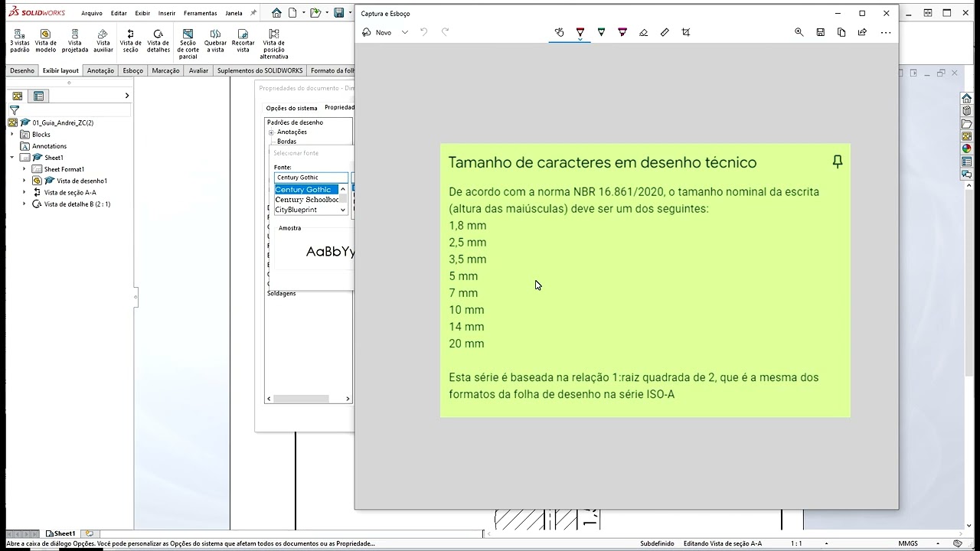Viewport: 980px width, 551px height.
Task: Click the Fonte name input field
Action: 311,178
